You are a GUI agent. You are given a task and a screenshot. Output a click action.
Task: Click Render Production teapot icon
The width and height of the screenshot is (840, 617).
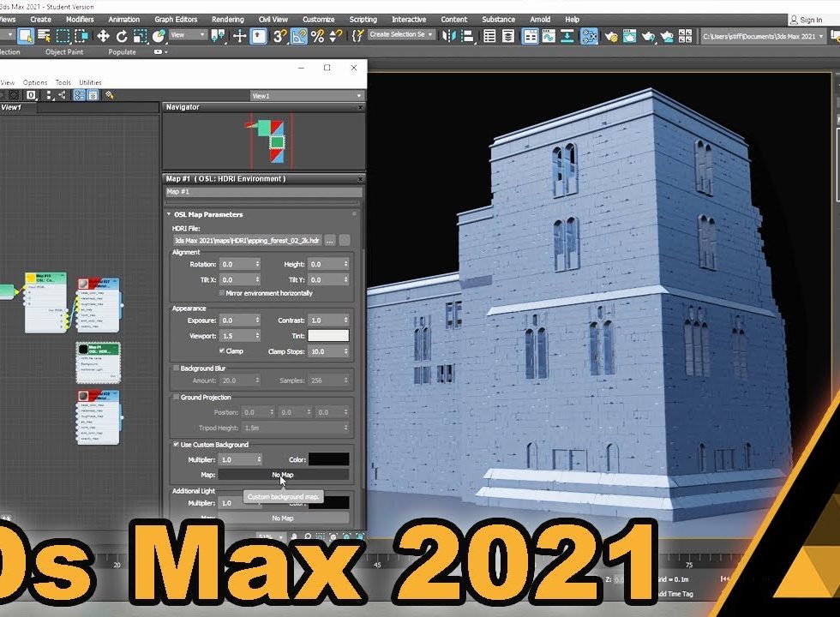pyautogui.click(x=648, y=36)
